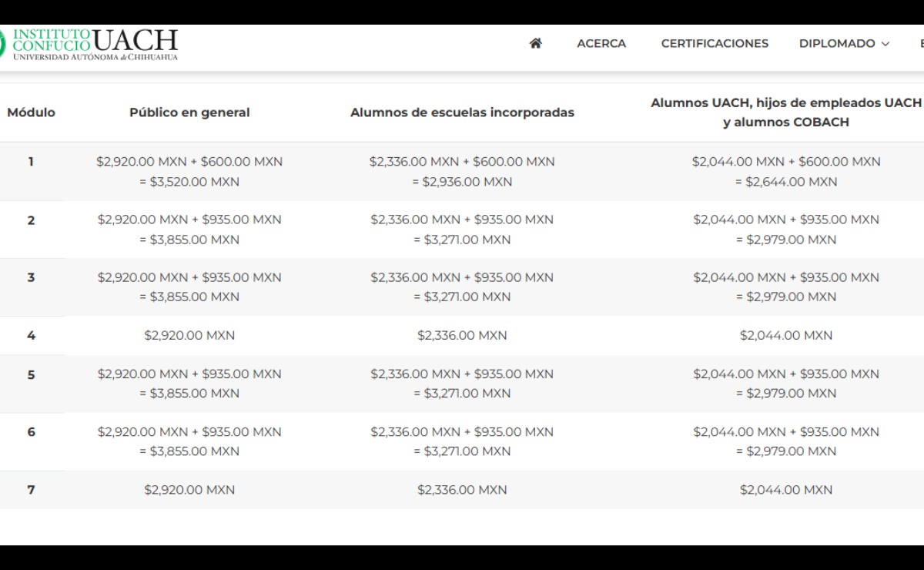The image size is (924, 570).
Task: Click the 'Alumnos de escuelas incorporadas' header
Action: 463,112
